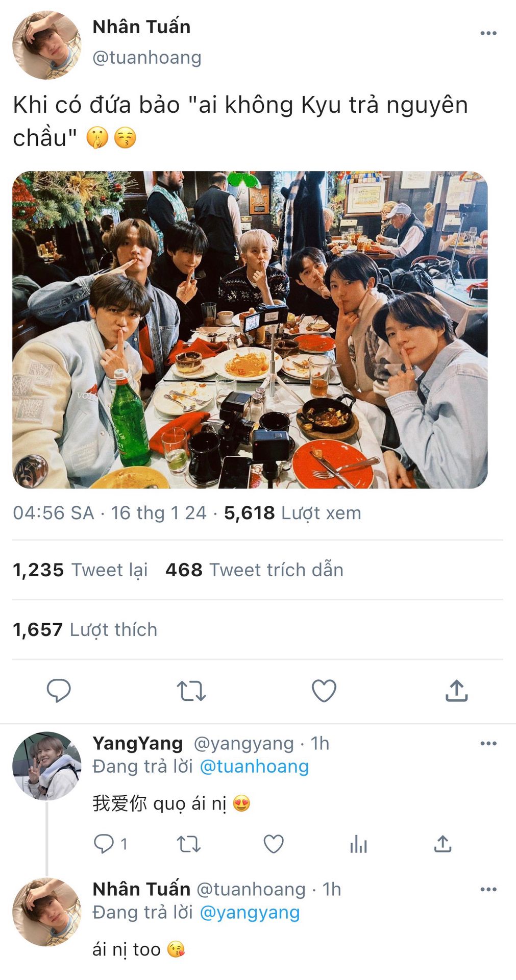516x980 pixels.
Task: Open the restaurant group photo
Action: [x=250, y=330]
